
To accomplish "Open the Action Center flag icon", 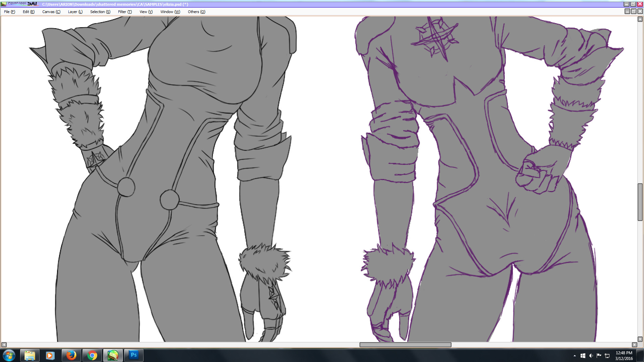I will 599,356.
